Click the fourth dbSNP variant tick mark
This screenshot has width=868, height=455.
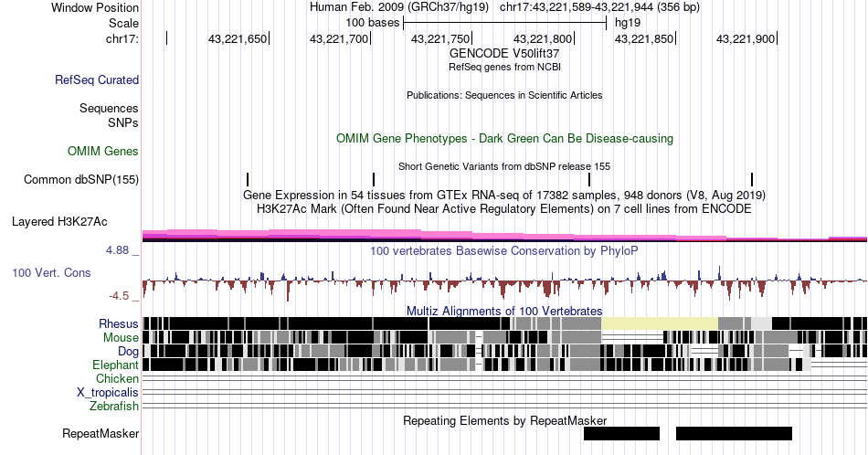(752, 179)
